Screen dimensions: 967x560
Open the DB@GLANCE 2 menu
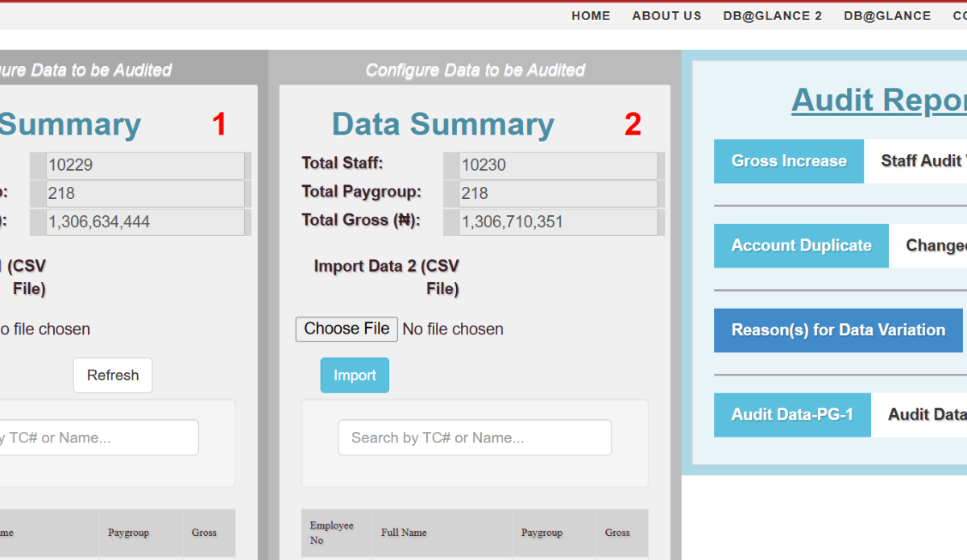tap(772, 16)
